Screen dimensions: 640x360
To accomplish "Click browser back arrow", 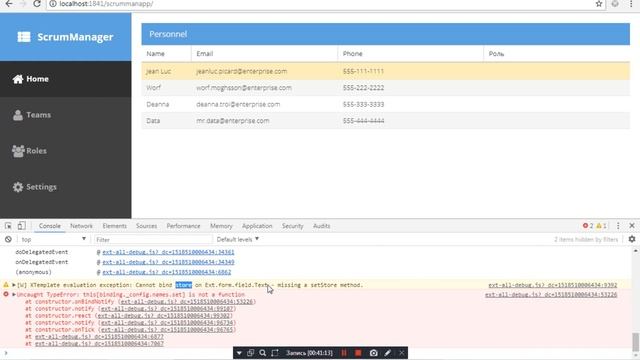I will pyautogui.click(x=9, y=4).
